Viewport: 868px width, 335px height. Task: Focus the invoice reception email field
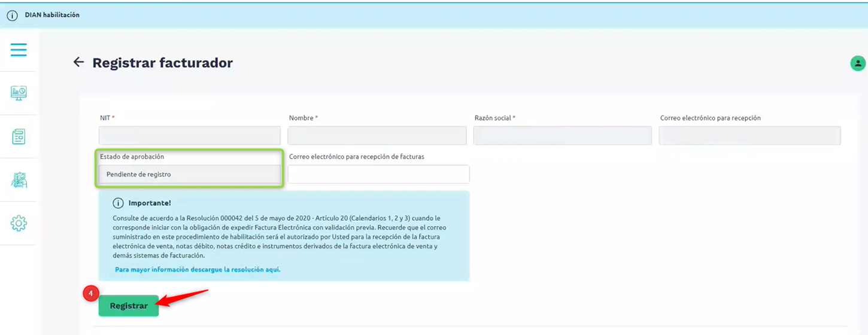coord(378,174)
